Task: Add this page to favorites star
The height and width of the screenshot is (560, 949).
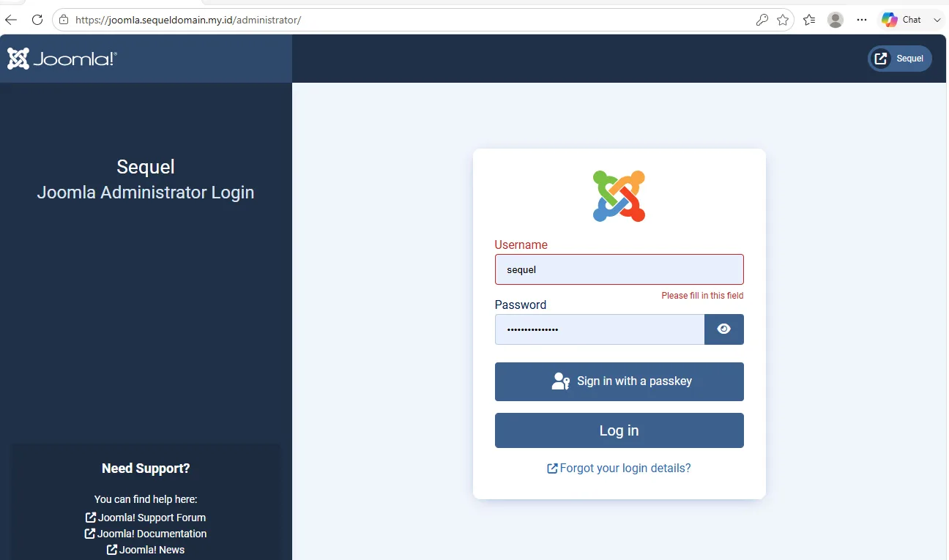Action: coord(783,20)
